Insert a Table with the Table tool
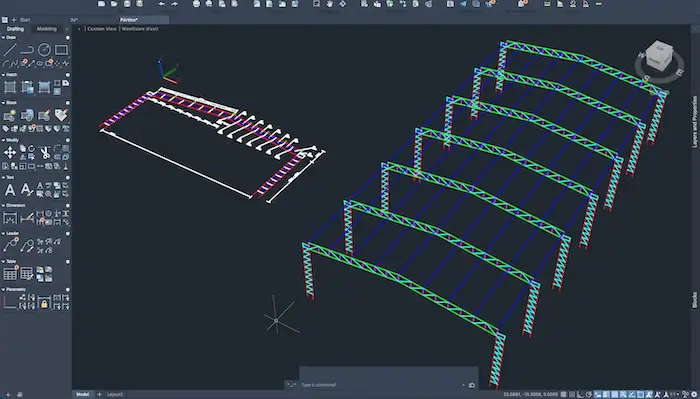The width and height of the screenshot is (700, 399). click(x=10, y=274)
